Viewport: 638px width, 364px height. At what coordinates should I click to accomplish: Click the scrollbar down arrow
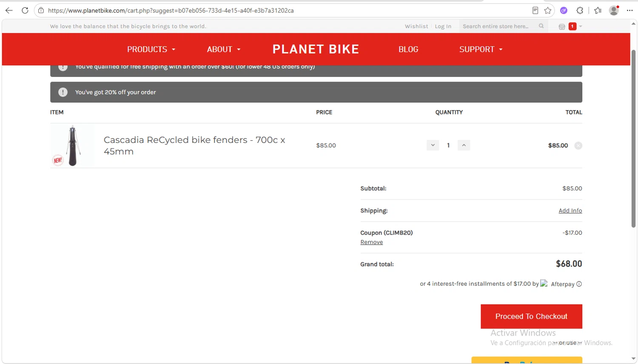[x=633, y=359]
